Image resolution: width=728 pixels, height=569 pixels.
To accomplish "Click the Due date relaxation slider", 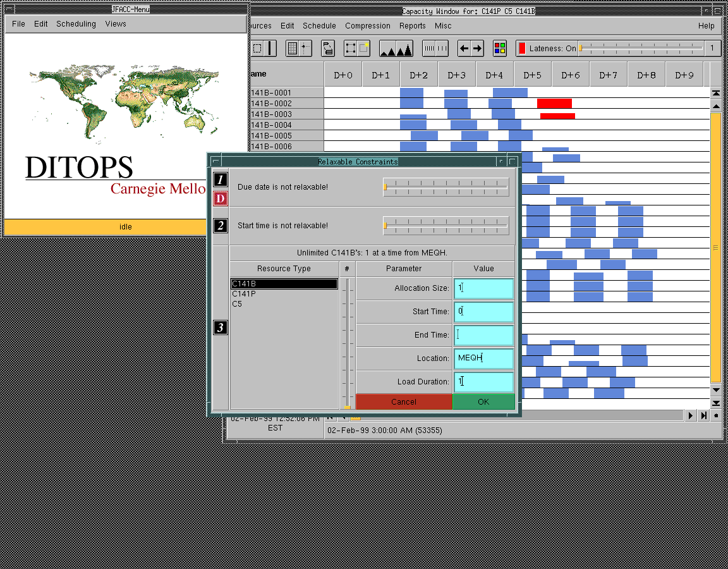I will click(x=446, y=187).
